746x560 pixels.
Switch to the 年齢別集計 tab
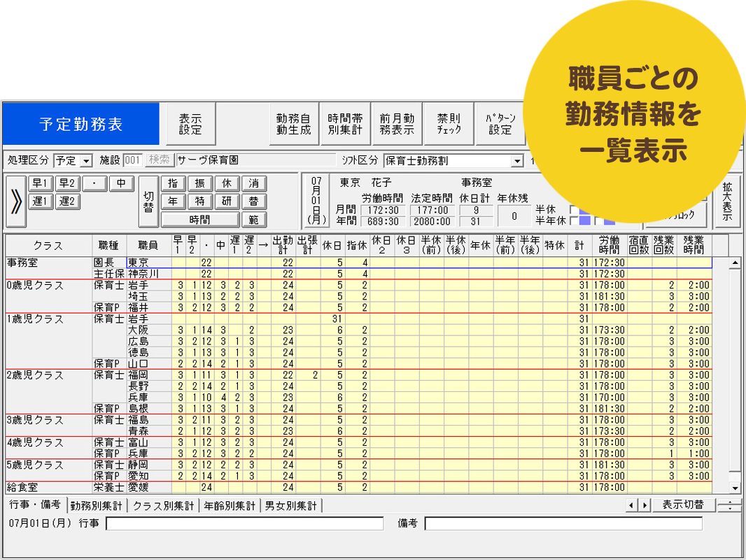(230, 505)
